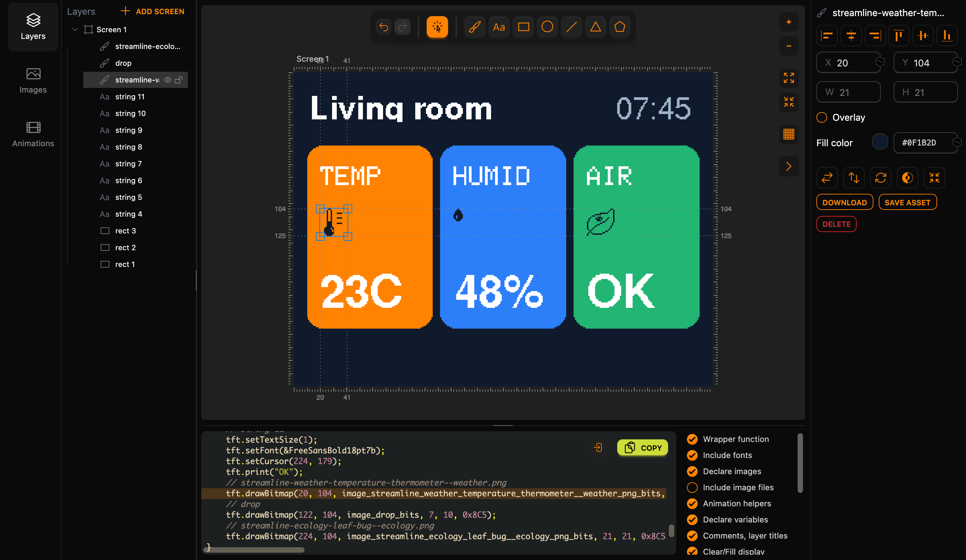The image size is (966, 560).
Task: Click the X position input field
Action: 848,62
